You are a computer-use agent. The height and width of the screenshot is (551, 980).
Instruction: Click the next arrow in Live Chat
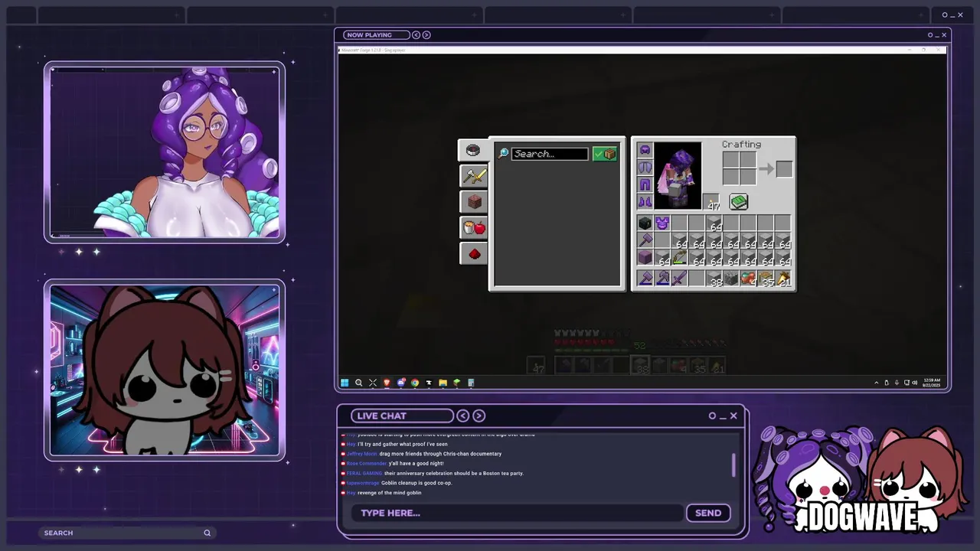[479, 416]
